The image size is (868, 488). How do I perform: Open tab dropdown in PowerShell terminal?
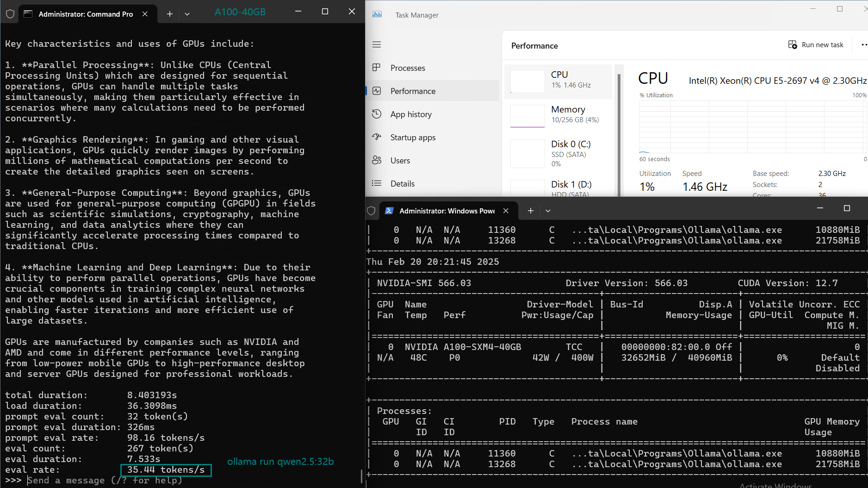click(548, 211)
